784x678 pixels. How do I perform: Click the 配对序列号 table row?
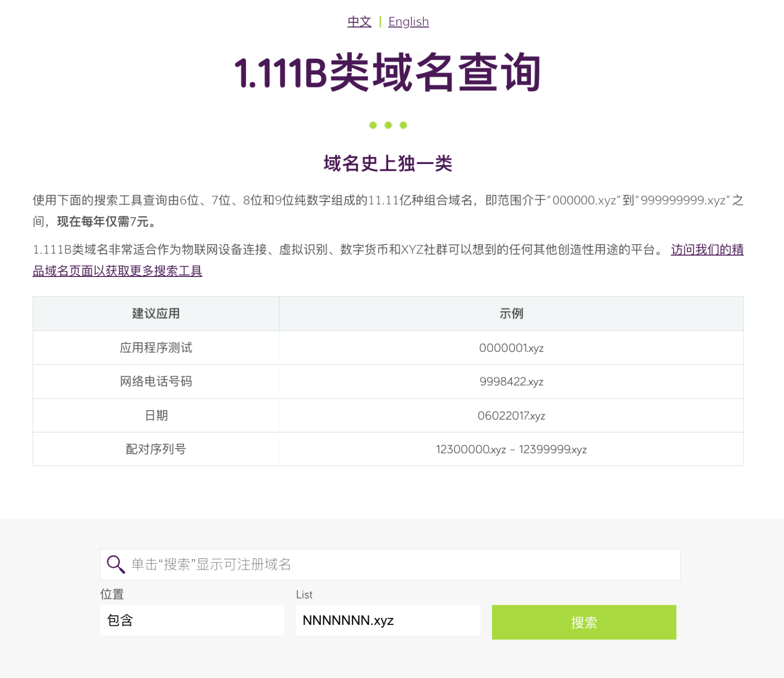[x=155, y=449]
